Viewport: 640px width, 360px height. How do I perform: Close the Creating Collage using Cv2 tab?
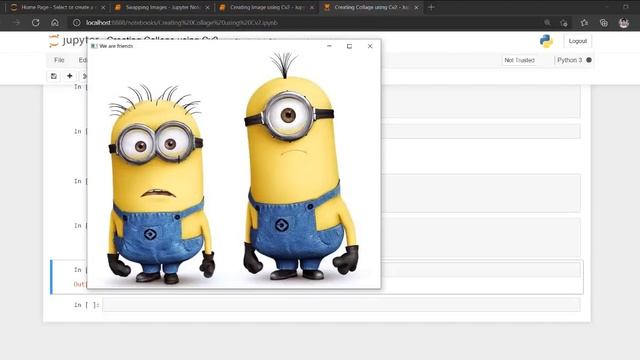tap(416, 7)
